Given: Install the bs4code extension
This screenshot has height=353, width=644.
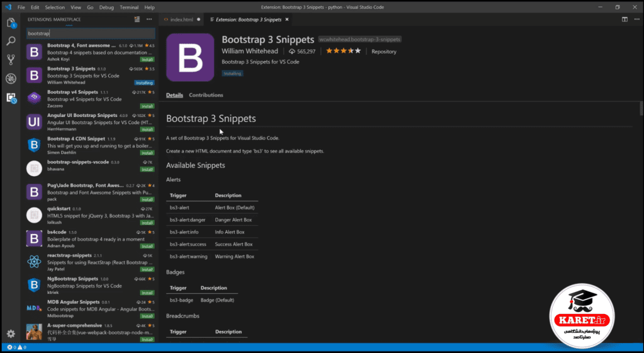Looking at the screenshot, I should [147, 246].
